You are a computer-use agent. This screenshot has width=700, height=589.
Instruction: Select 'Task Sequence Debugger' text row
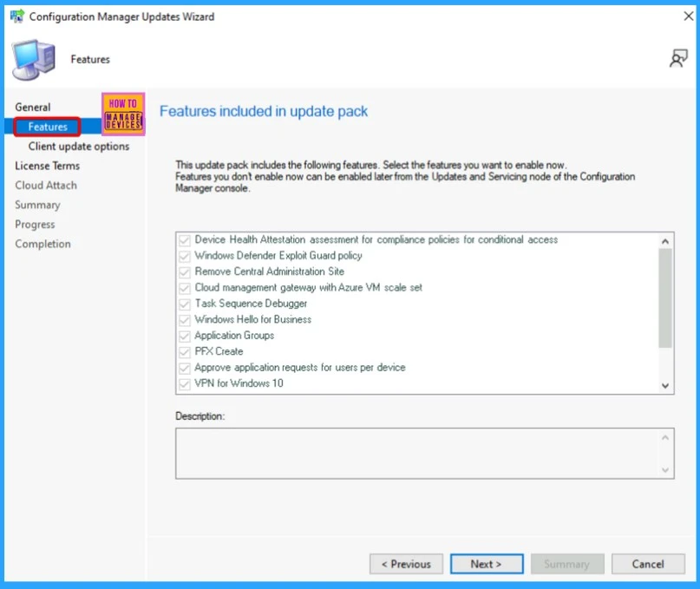pyautogui.click(x=251, y=304)
